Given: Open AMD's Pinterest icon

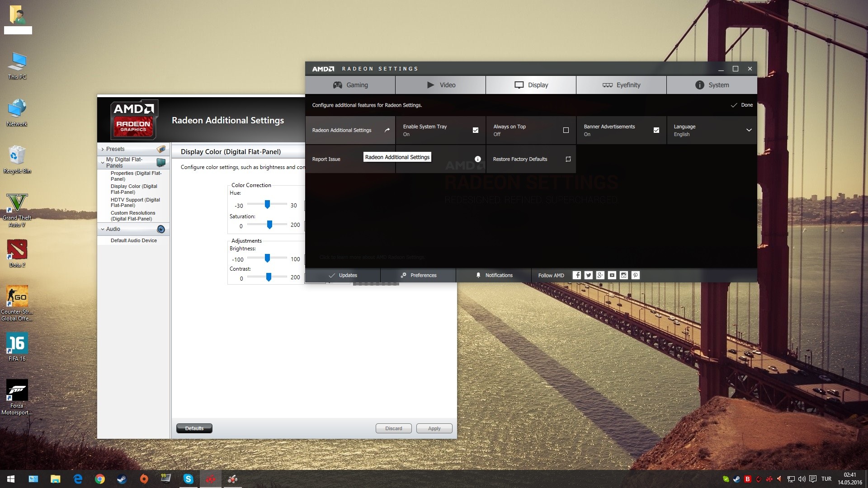Looking at the screenshot, I should click(636, 275).
